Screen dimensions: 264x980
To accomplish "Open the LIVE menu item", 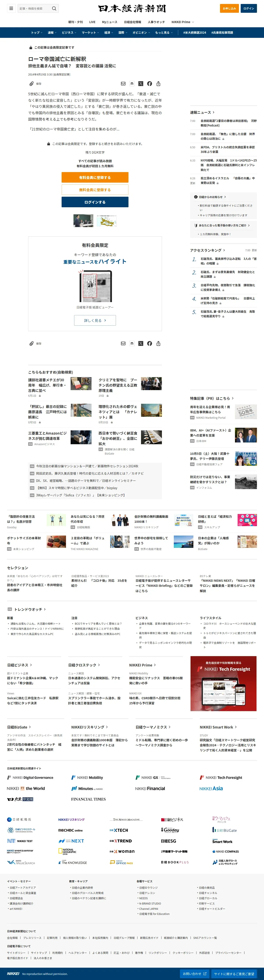I will 92,22.
